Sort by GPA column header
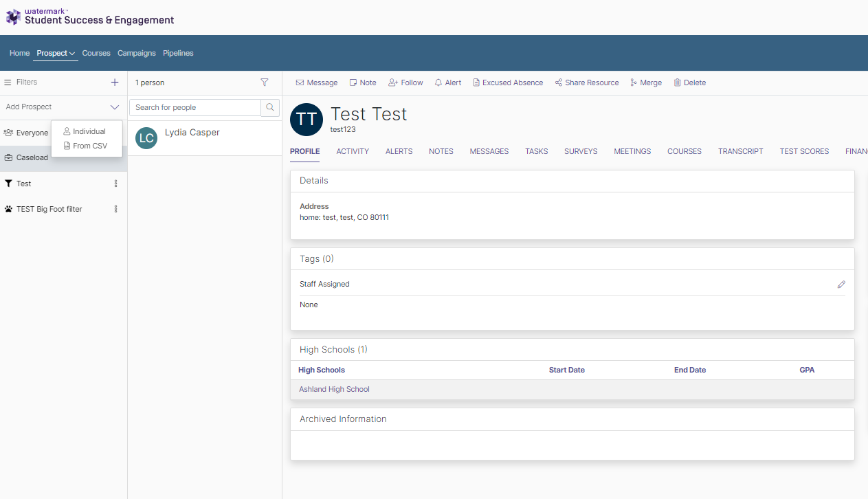Image resolution: width=868 pixels, height=499 pixels. [x=807, y=370]
